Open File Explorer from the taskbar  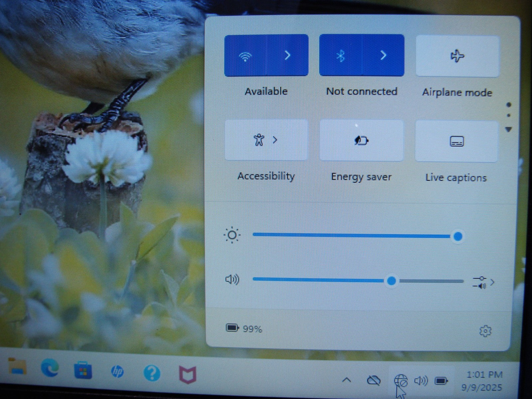(17, 366)
